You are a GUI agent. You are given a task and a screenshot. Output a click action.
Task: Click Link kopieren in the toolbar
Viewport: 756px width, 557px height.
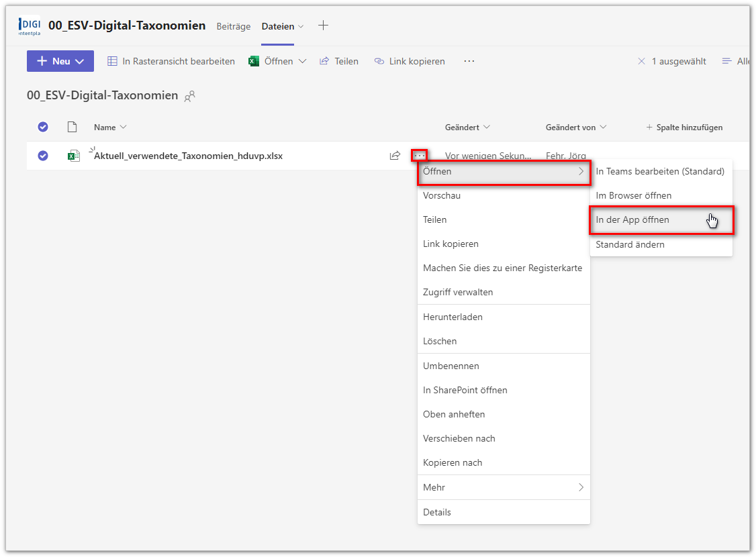point(410,61)
